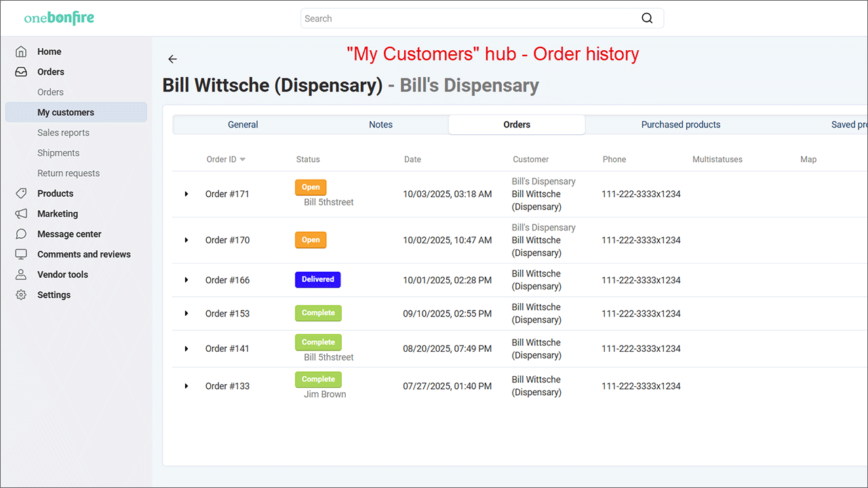Open the Purchased products tab
Screen dimensions: 868x488
point(680,125)
